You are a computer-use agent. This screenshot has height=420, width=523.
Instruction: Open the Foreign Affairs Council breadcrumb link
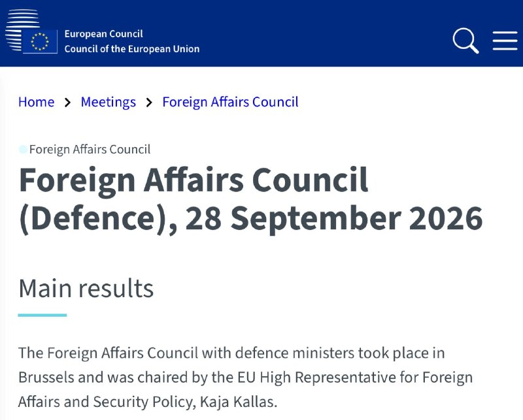click(231, 102)
